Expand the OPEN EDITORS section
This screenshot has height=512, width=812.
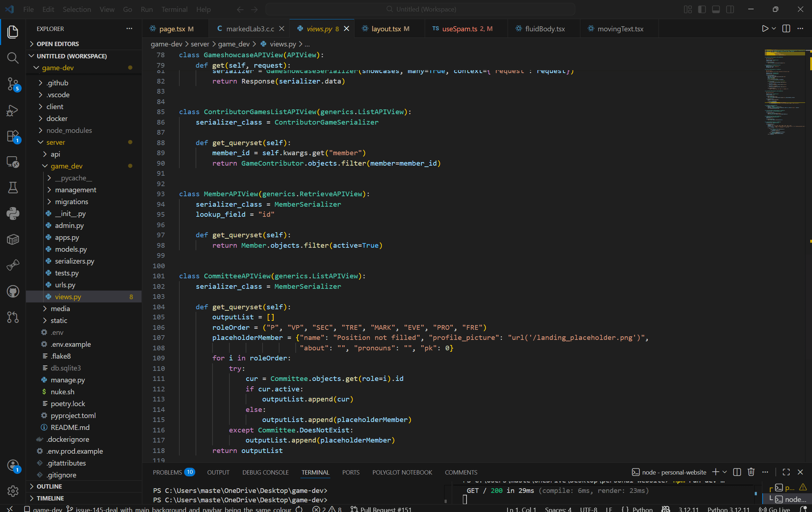click(84, 44)
